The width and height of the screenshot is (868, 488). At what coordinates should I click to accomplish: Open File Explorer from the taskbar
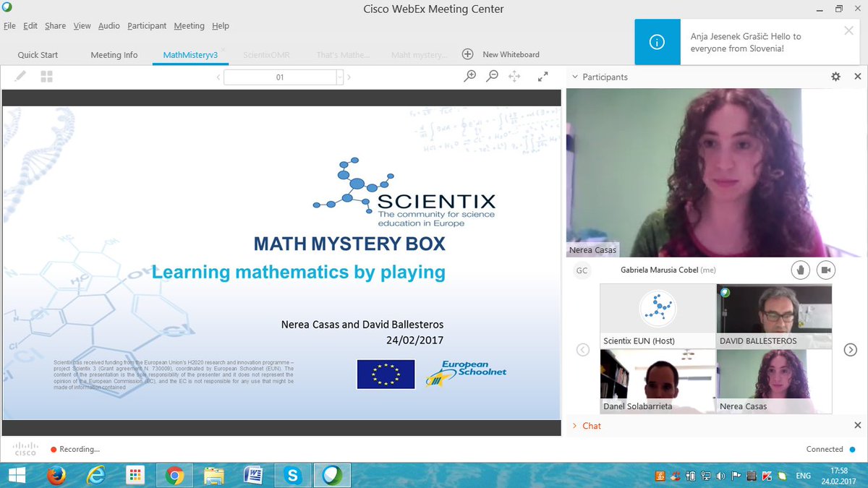tap(213, 475)
